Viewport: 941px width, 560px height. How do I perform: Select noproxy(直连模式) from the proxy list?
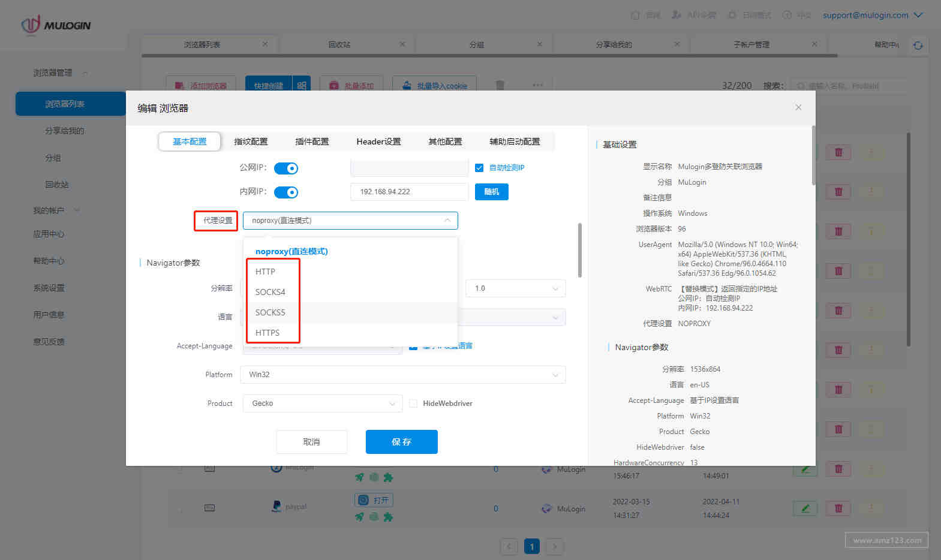click(291, 251)
